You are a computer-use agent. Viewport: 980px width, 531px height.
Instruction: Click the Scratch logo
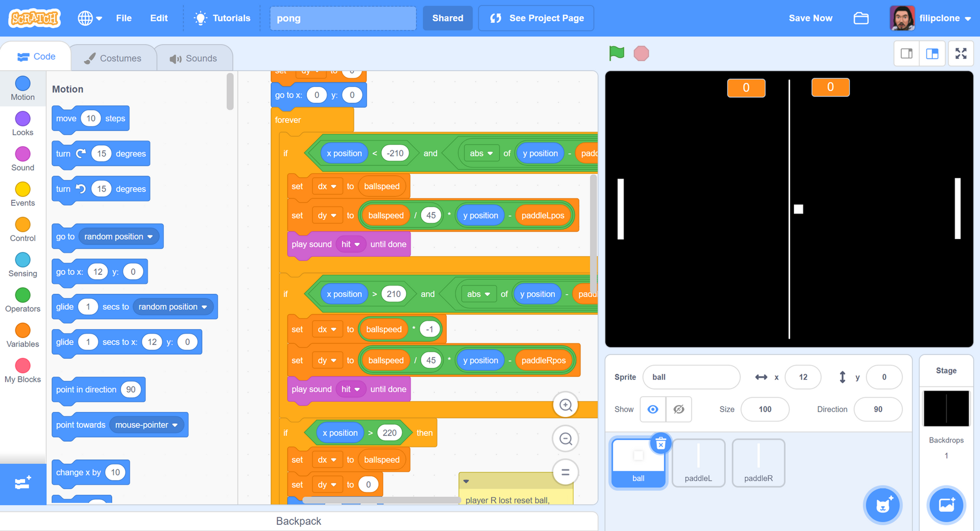35,18
